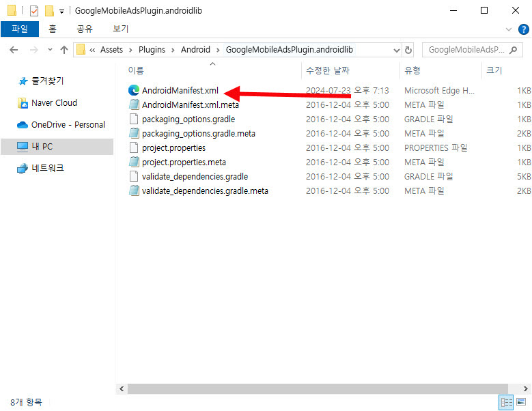Click project.properties file icon
The height and width of the screenshot is (411, 532).
pyautogui.click(x=134, y=147)
